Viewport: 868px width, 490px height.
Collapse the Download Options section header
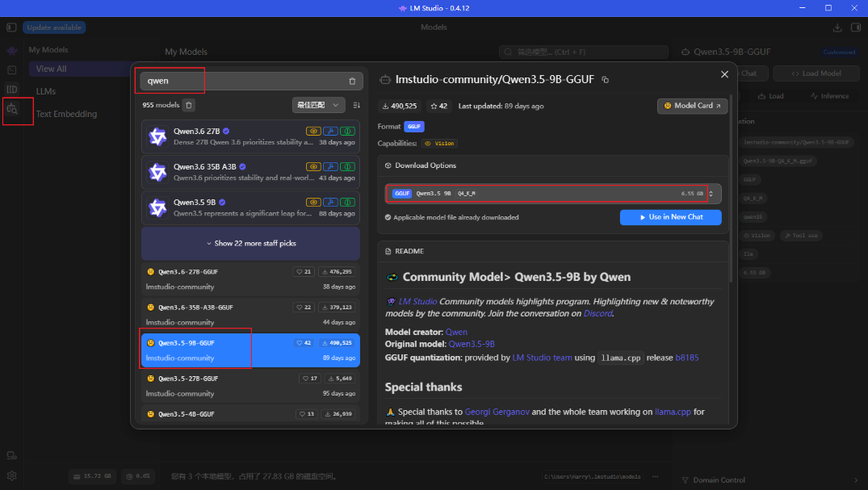point(553,165)
